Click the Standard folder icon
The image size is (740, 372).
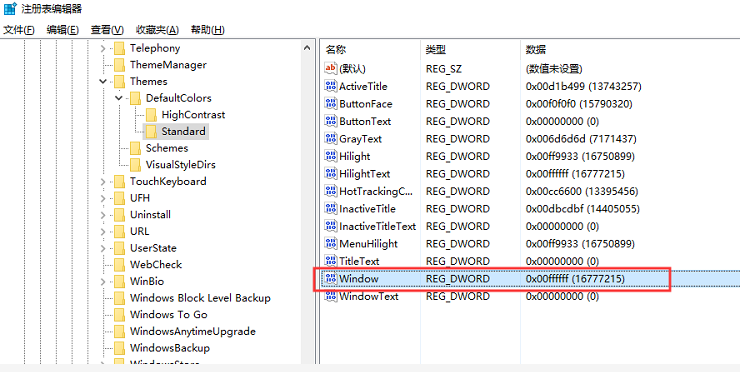coord(151,131)
